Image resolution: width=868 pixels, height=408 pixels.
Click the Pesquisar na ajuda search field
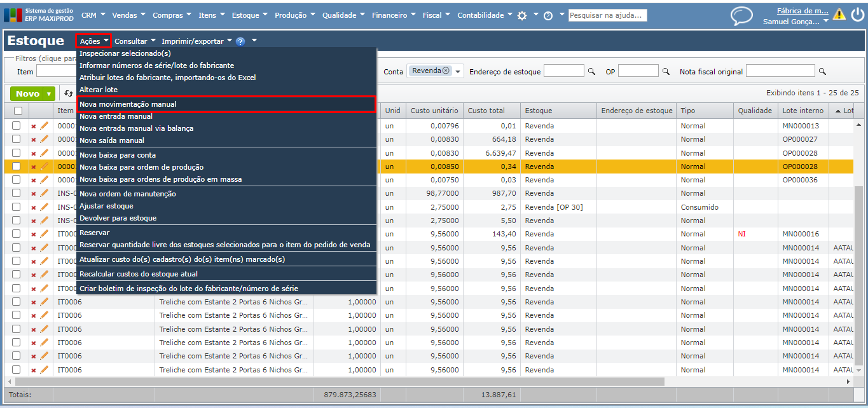coord(607,15)
